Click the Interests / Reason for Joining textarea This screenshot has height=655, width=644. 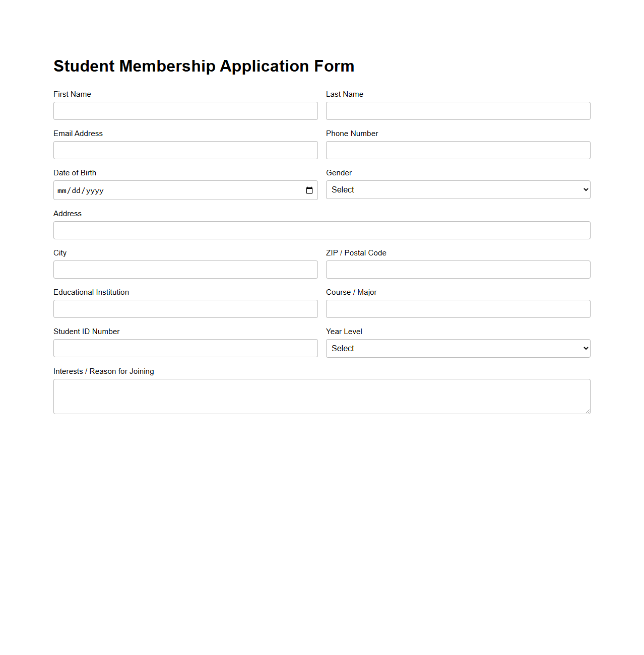click(x=321, y=396)
